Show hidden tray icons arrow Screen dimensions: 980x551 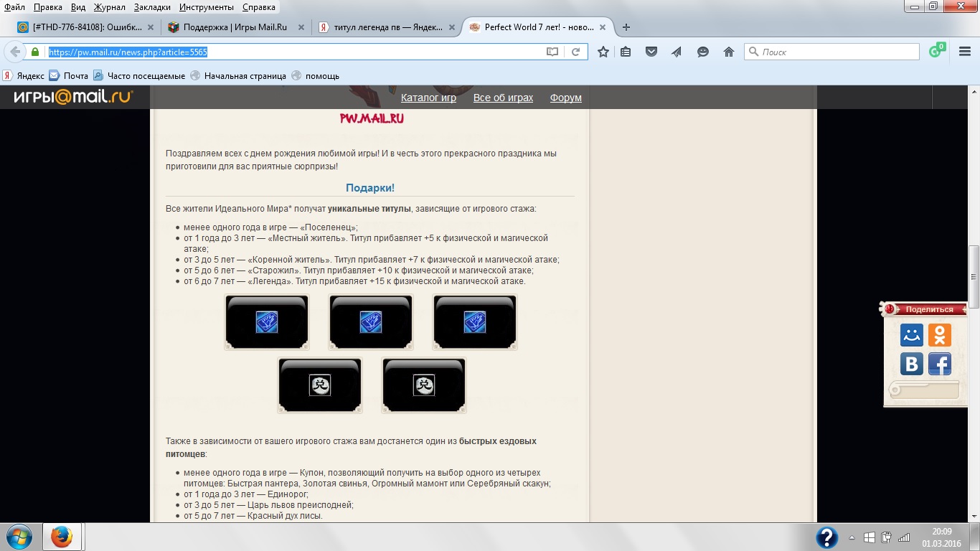point(852,537)
